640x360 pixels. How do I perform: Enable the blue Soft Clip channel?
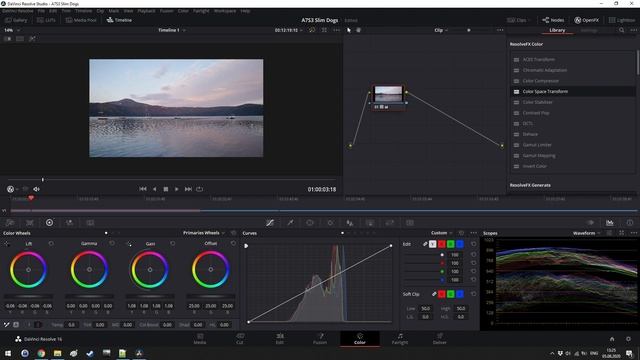460,294
